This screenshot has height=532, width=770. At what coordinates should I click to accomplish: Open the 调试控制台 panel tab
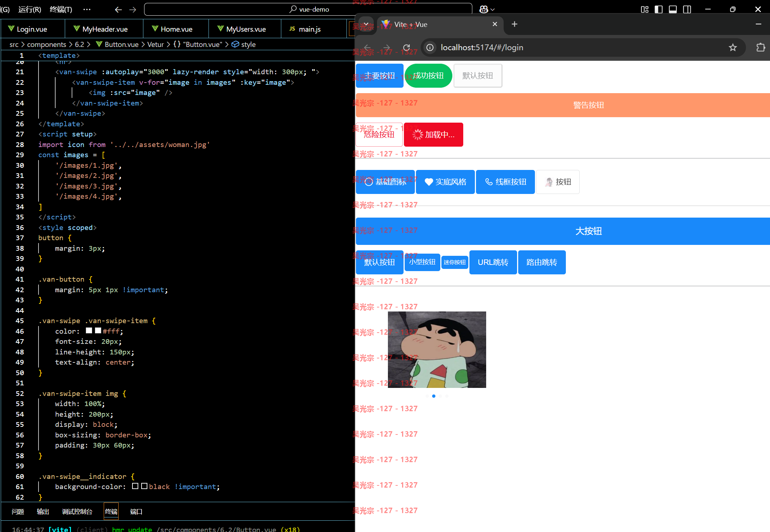pyautogui.click(x=77, y=512)
